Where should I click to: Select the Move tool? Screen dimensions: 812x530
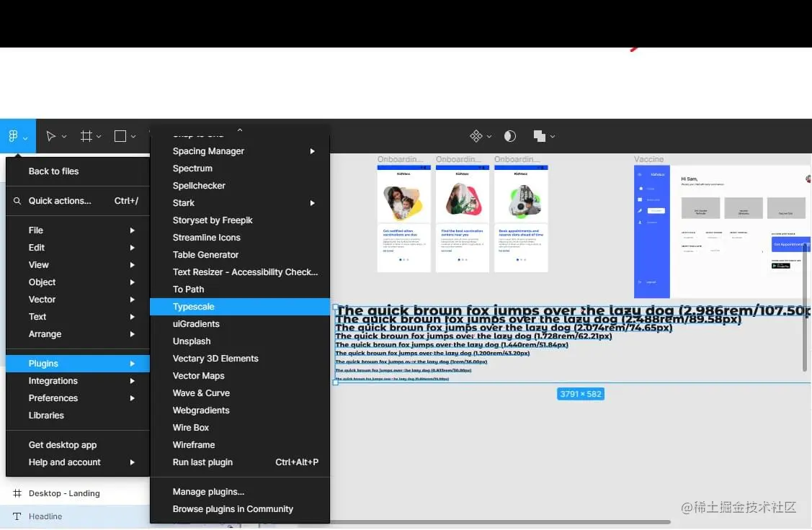coord(50,135)
